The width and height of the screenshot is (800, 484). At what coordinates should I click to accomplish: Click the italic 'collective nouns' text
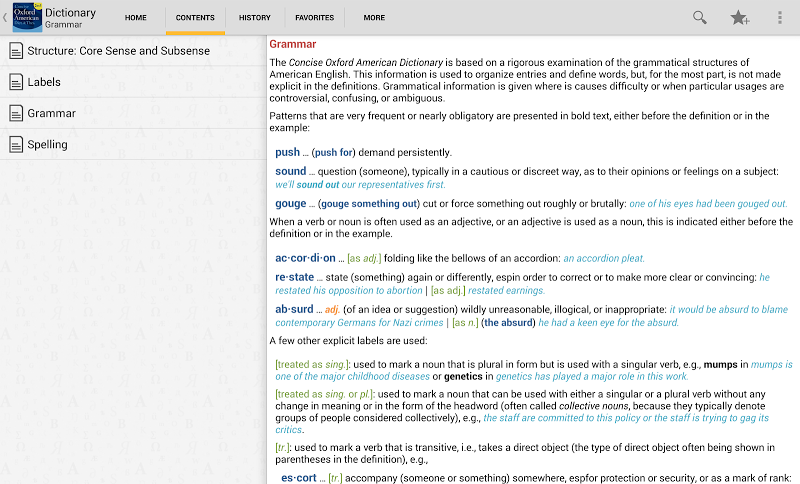pos(593,406)
